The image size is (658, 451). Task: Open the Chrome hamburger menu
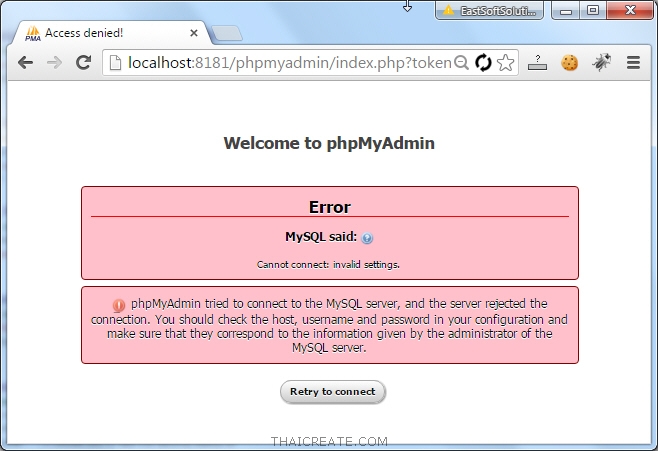pyautogui.click(x=633, y=63)
